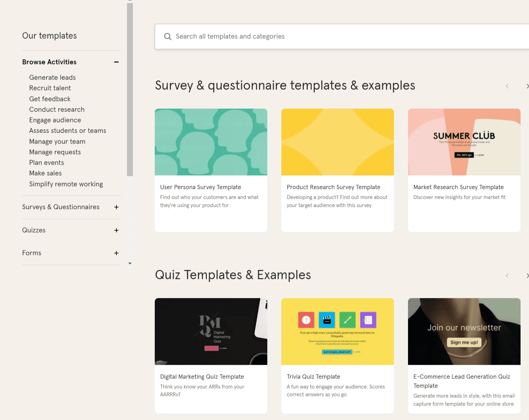The width and height of the screenshot is (529, 420).
Task: Open Trivia Quiz Template thumbnail
Action: 338,331
